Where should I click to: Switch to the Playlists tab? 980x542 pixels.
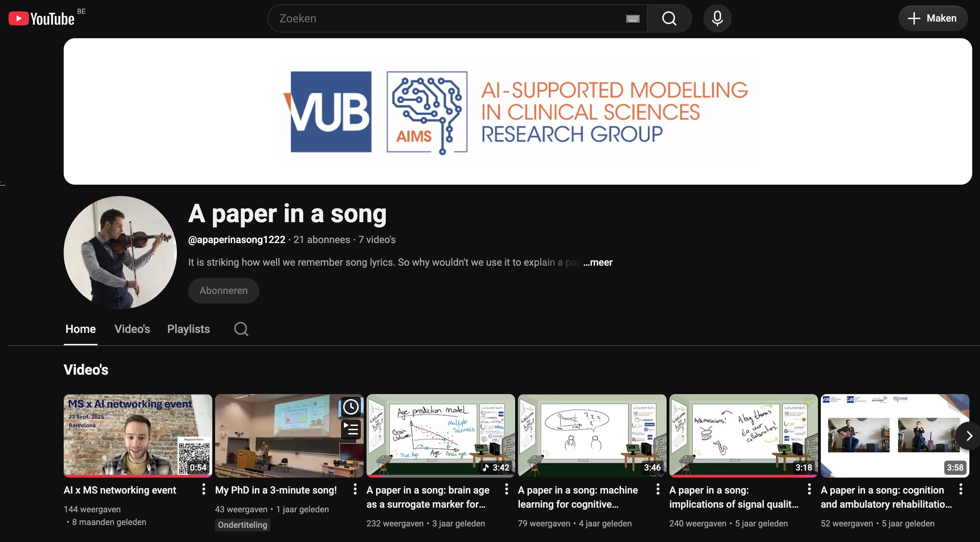[188, 329]
